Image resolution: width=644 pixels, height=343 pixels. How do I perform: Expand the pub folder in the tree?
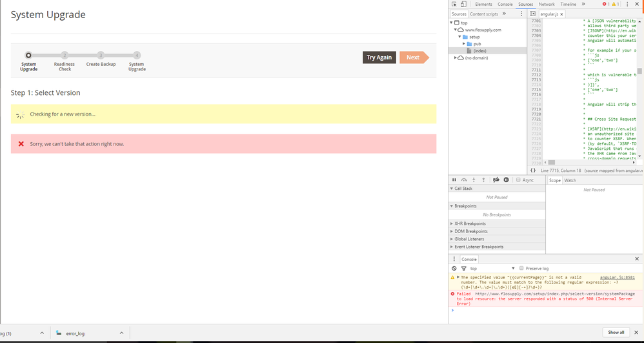click(465, 44)
